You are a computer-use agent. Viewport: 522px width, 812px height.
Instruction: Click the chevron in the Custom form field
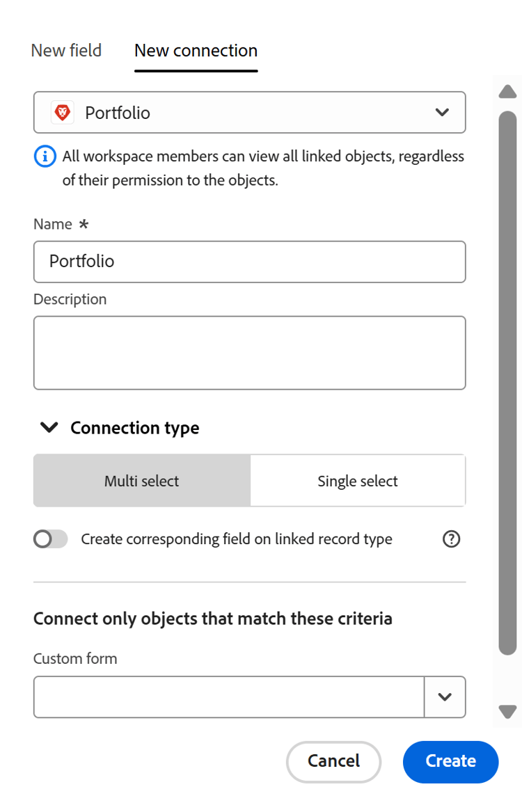(445, 696)
